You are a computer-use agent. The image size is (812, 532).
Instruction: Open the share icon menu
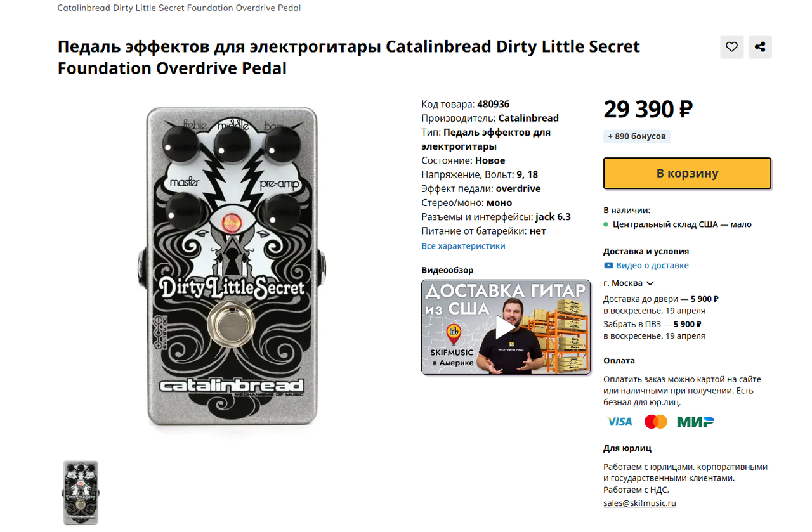[x=760, y=47]
